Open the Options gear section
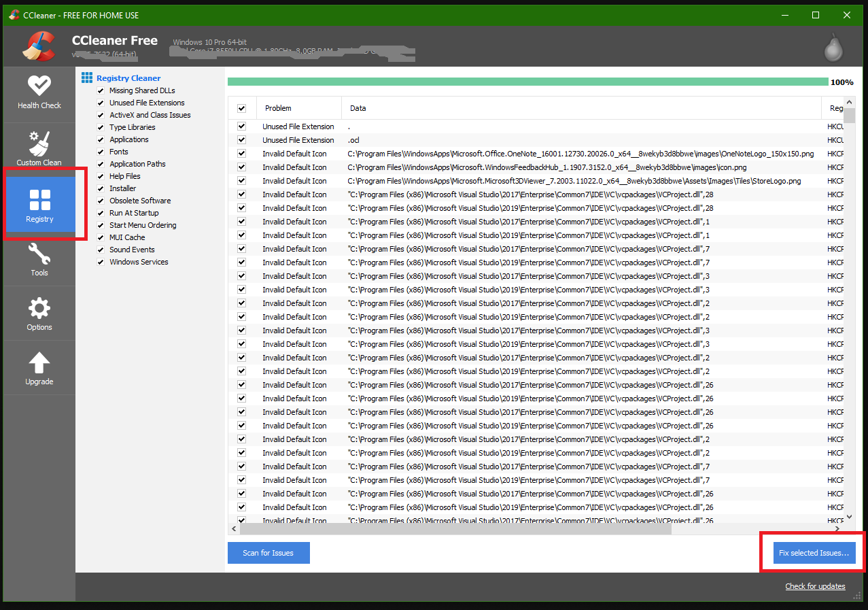The width and height of the screenshot is (868, 610). tap(39, 314)
